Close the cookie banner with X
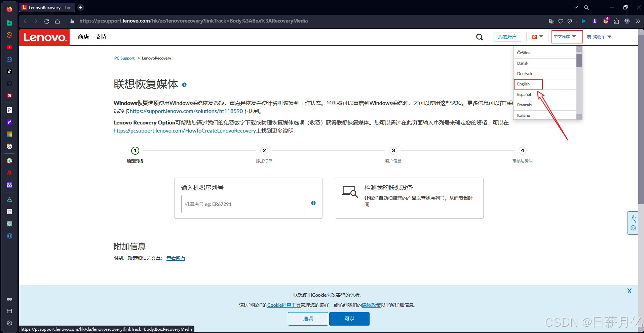 click(629, 291)
